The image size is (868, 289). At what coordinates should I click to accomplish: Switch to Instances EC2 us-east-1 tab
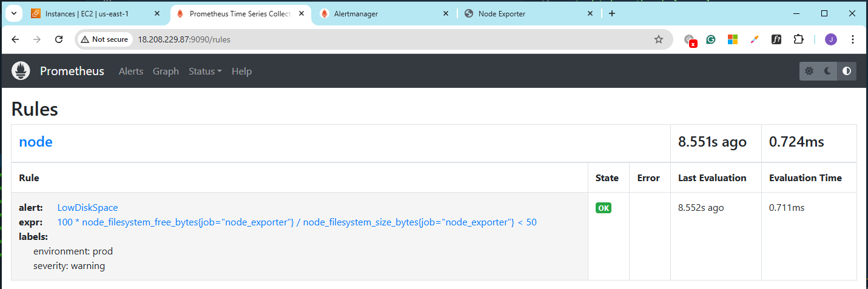click(x=96, y=13)
